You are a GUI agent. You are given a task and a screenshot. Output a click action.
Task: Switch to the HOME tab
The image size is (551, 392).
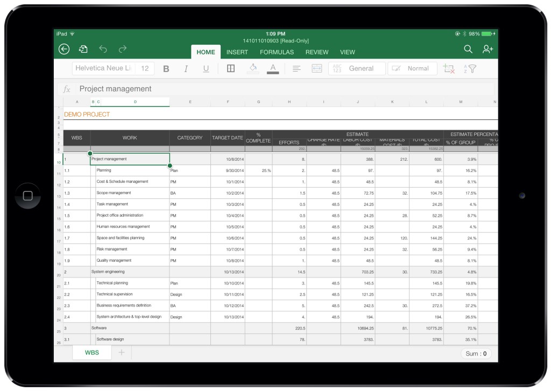[x=206, y=52]
